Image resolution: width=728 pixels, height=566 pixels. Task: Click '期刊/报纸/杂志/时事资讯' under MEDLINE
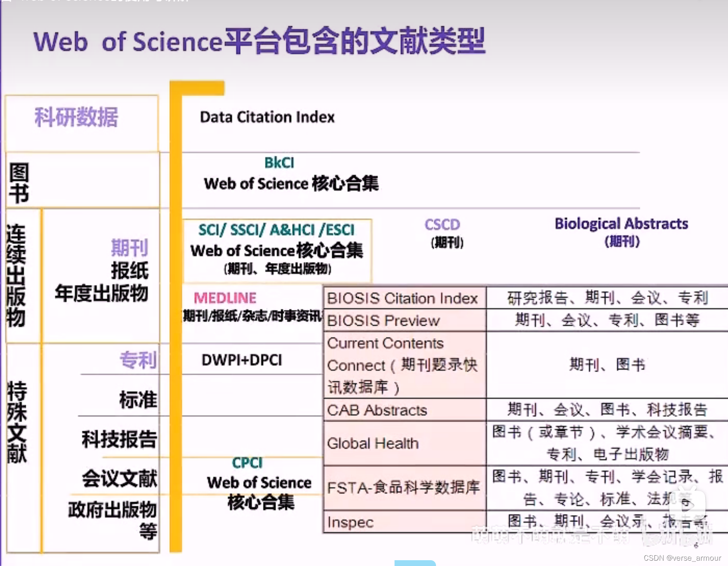click(252, 316)
